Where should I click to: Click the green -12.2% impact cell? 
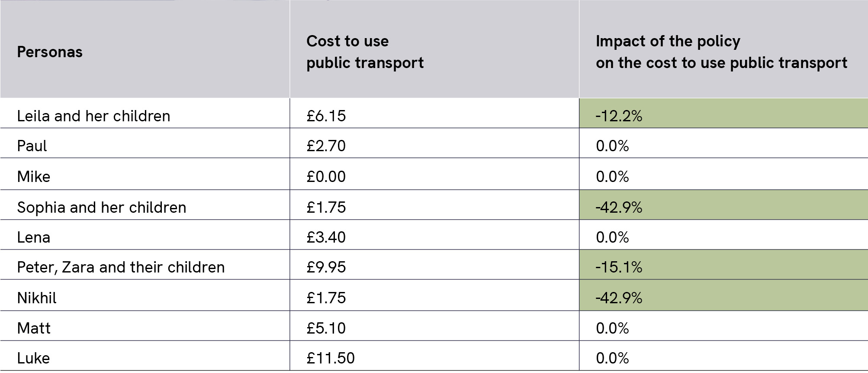click(x=619, y=116)
